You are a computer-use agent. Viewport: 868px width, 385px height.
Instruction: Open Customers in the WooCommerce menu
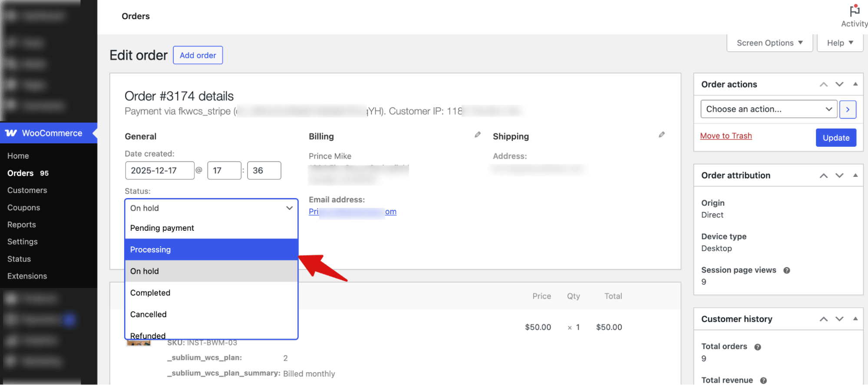[27, 190]
